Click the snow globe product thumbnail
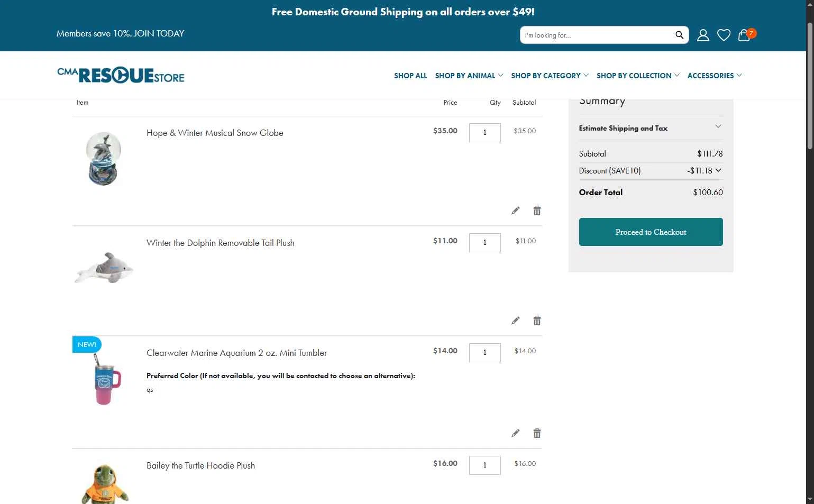Image resolution: width=814 pixels, height=504 pixels. point(104,159)
